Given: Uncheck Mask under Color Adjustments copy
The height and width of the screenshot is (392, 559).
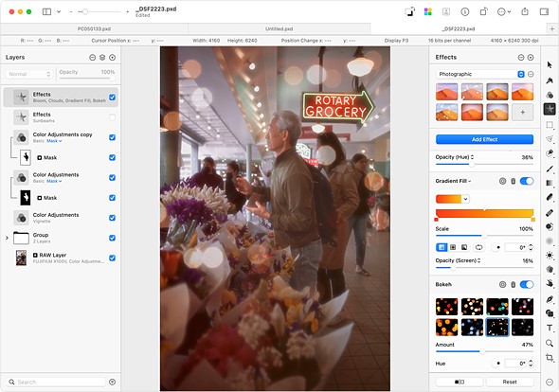Looking at the screenshot, I should (x=113, y=157).
